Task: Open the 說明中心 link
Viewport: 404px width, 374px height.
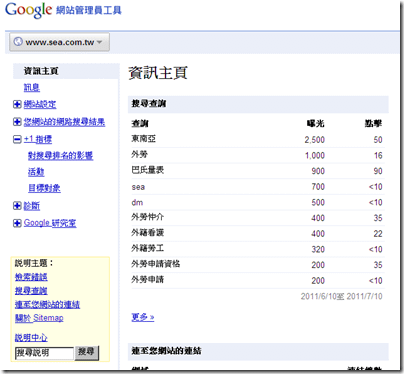Action: pos(31,338)
